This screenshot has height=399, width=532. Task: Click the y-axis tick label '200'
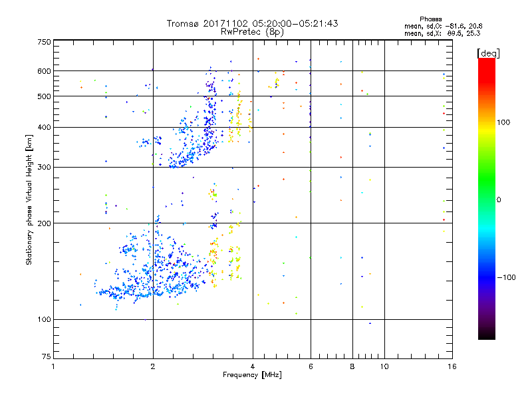[44, 223]
